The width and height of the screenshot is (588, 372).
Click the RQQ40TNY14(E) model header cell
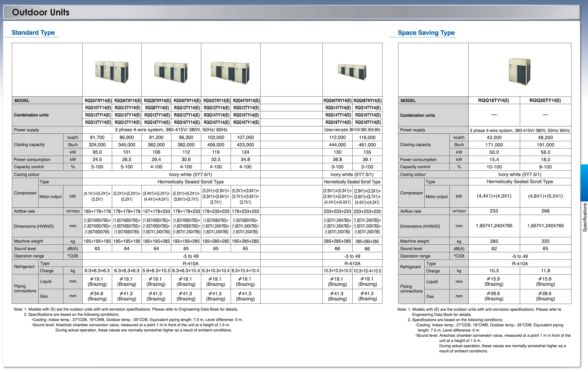click(187, 100)
